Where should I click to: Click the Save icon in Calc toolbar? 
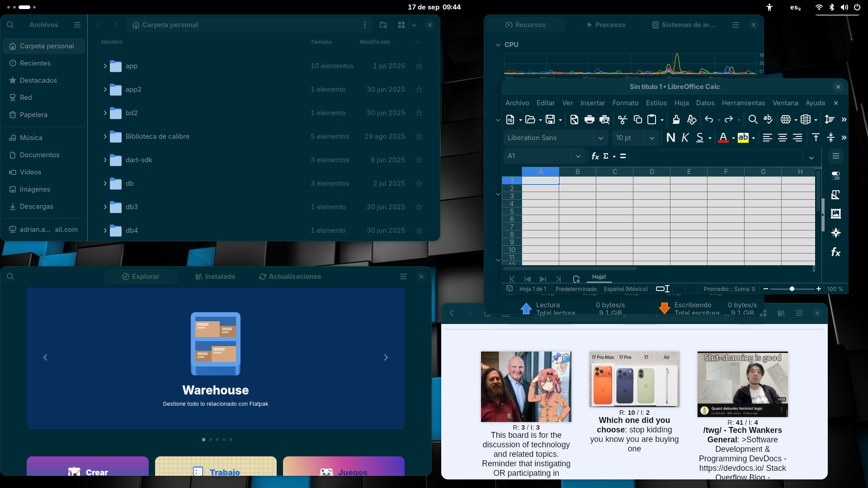550,120
